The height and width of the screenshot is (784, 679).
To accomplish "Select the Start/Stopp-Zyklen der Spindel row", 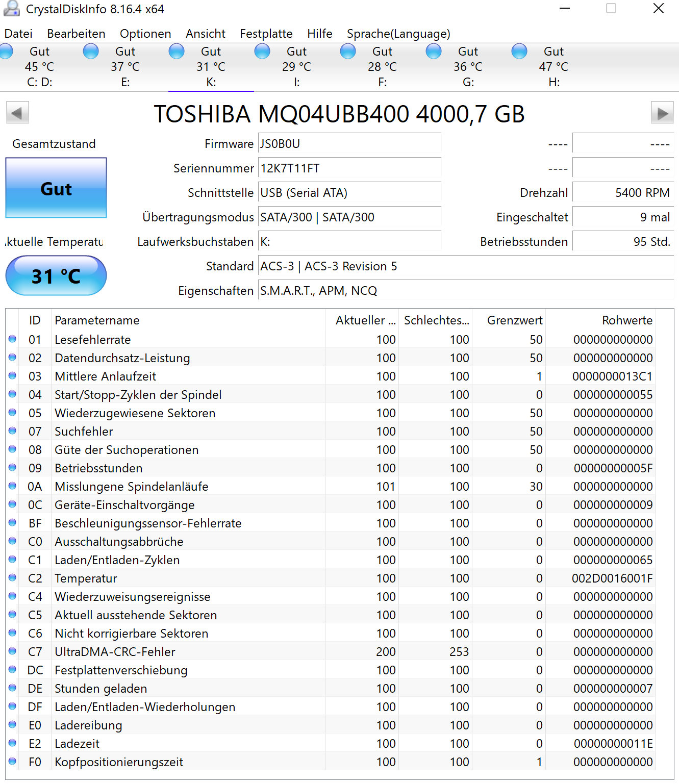I will tap(331, 395).
